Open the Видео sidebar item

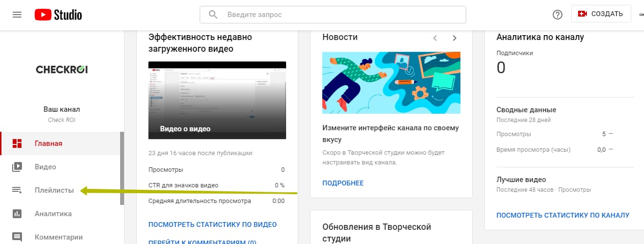(61, 167)
